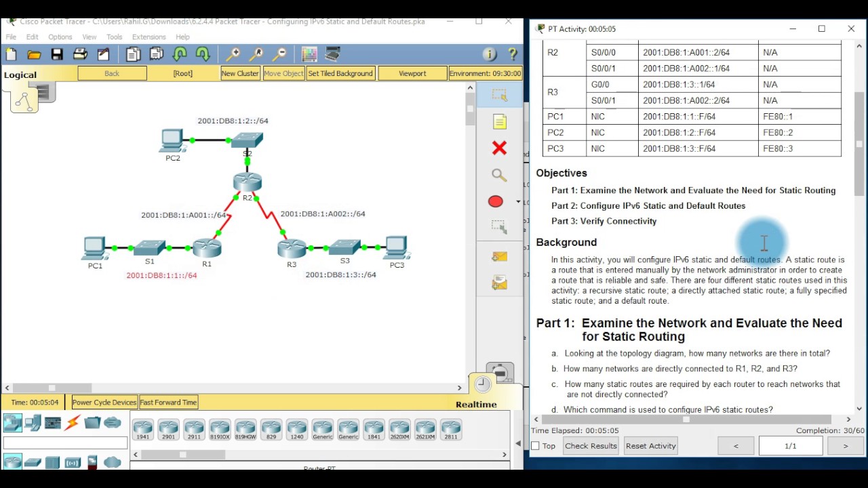Toggle the Top checkbox in PT Activity

tap(536, 446)
